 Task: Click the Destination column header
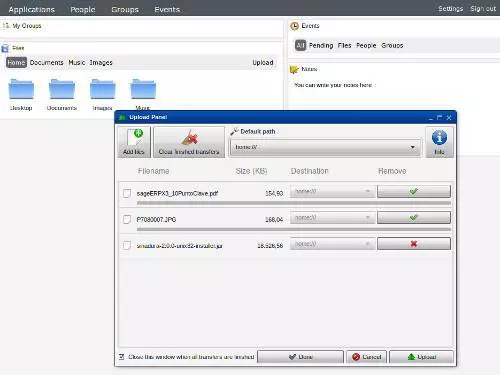click(x=309, y=171)
